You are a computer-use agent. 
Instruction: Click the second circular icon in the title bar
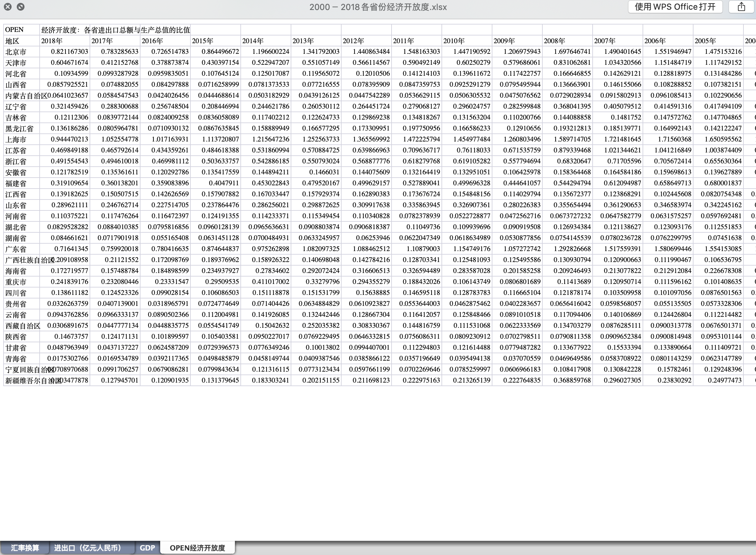click(21, 7)
